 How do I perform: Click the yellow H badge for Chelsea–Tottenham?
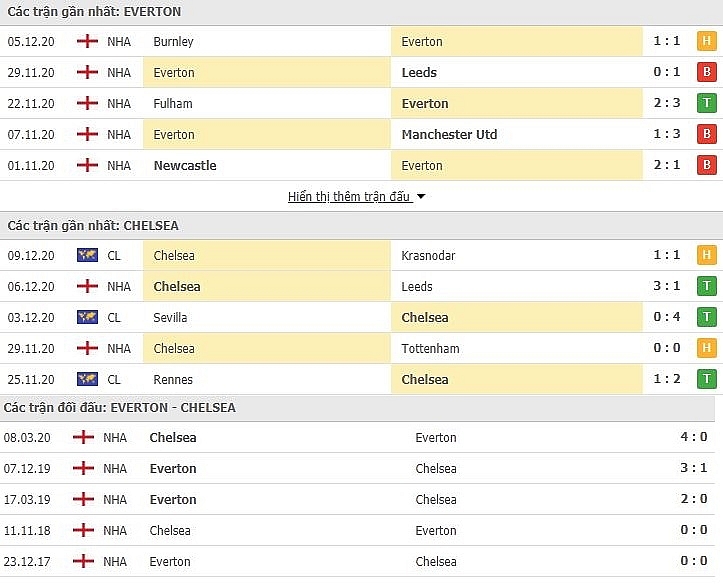click(706, 348)
